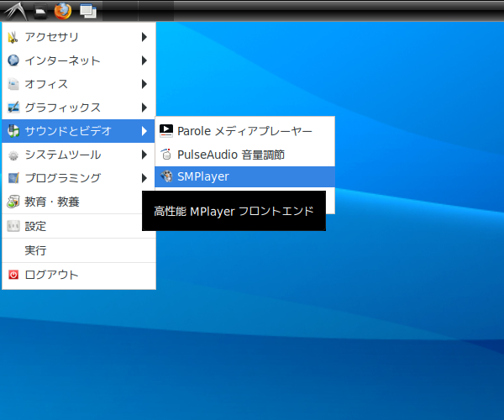Open PulseAudio 音量調節
The image size is (504, 420).
pos(244,155)
